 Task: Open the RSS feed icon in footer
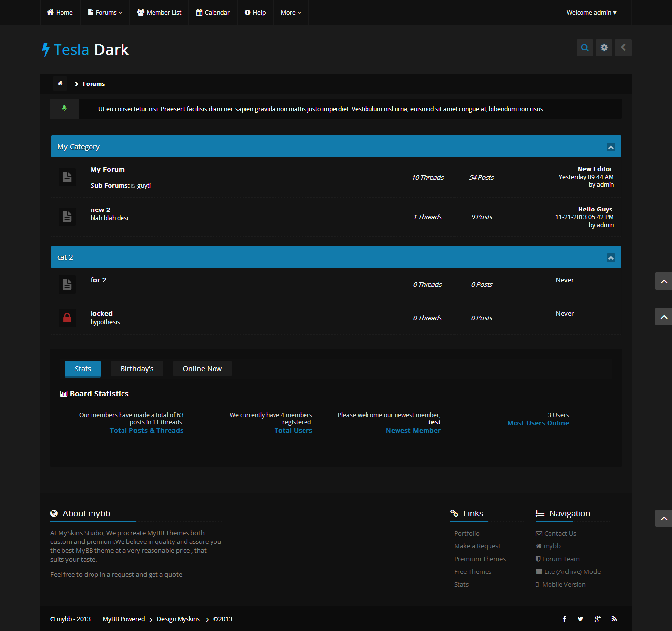pos(614,619)
